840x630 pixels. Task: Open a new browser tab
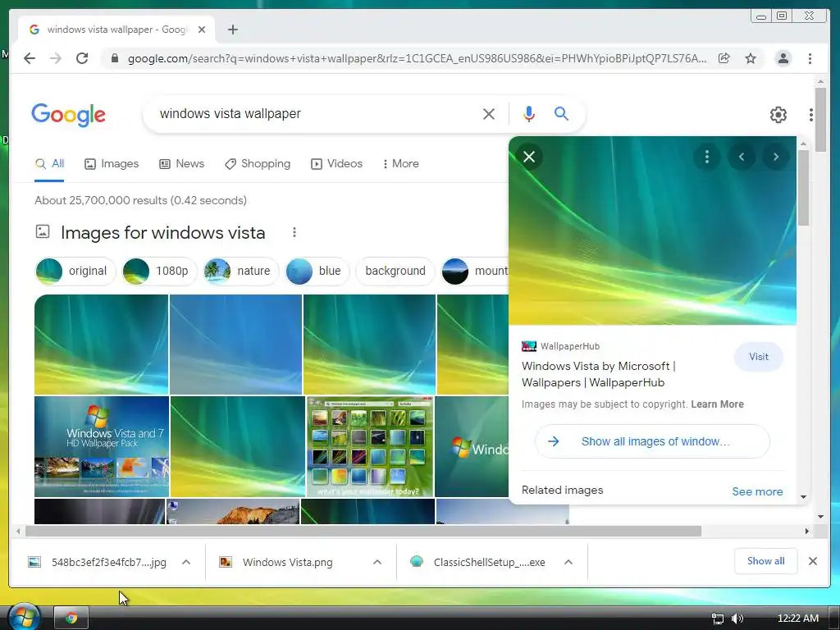pyautogui.click(x=232, y=30)
